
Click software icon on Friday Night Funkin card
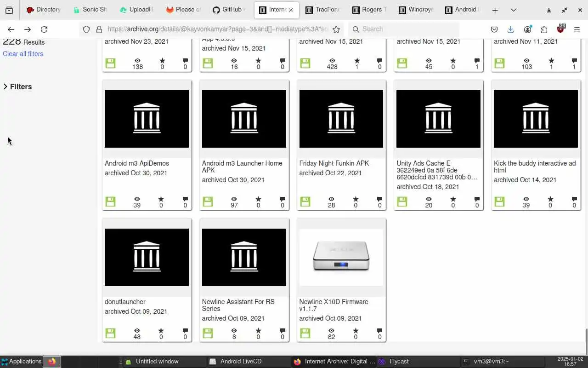(x=305, y=201)
